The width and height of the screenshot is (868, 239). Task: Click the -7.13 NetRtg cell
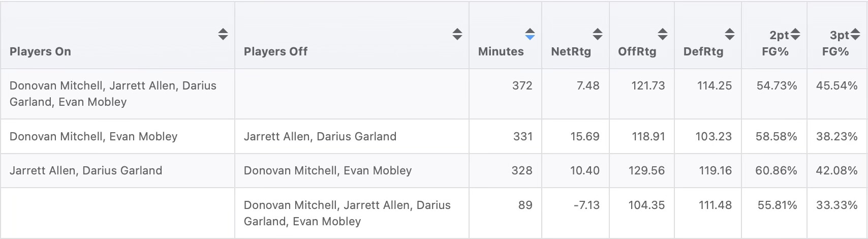(x=586, y=205)
